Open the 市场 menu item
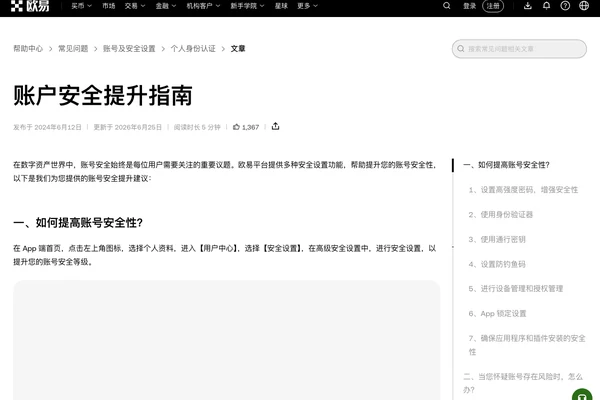The image size is (600, 400). [x=109, y=6]
